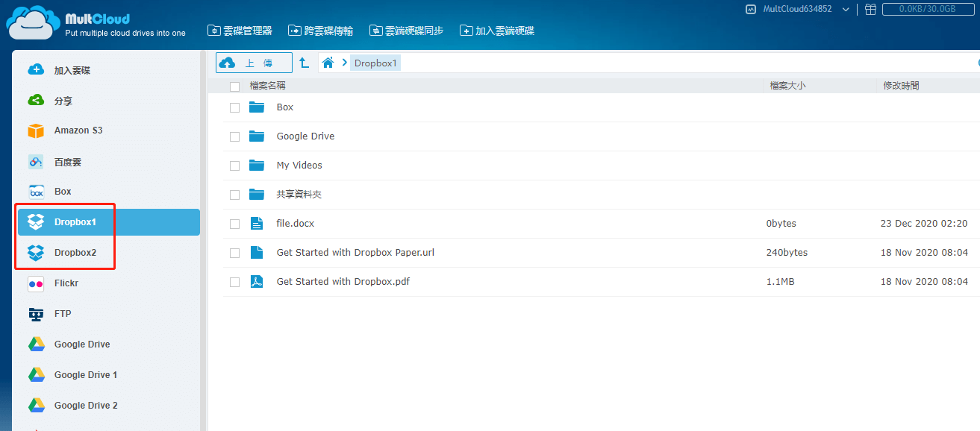This screenshot has width=980, height=431.
Task: Click the account activity icon beside MultCloud634852
Action: (751, 10)
